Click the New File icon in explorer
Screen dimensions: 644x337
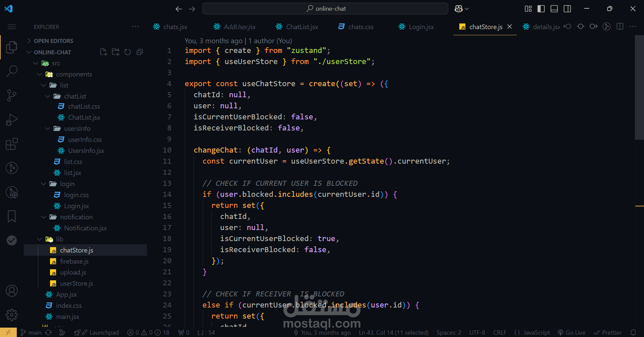tap(103, 52)
